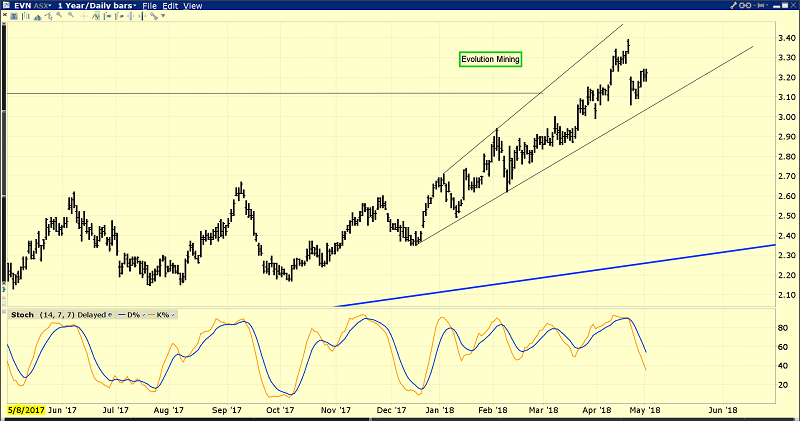
Task: Toggle the crosshair cursor tool
Action: point(83,16)
